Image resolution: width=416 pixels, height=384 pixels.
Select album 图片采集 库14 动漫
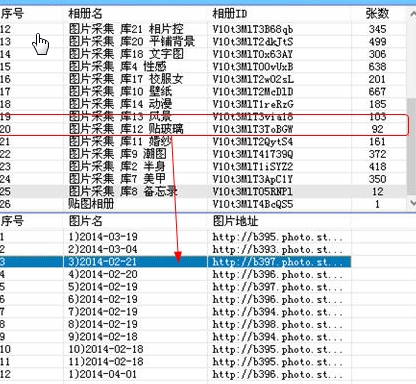pos(120,104)
